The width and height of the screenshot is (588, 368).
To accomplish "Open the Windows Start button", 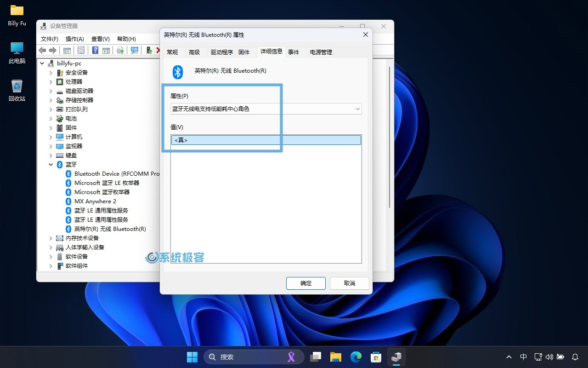I will pos(192,357).
